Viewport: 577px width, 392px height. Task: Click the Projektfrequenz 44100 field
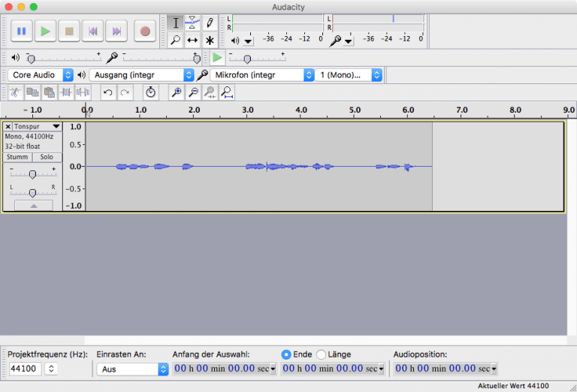pyautogui.click(x=25, y=369)
